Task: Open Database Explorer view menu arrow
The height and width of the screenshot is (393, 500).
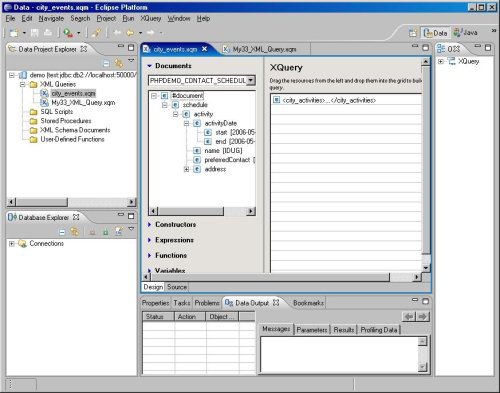Action: pyautogui.click(x=131, y=229)
